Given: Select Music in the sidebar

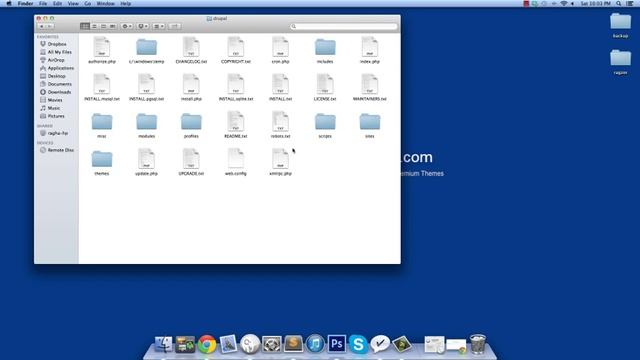Looking at the screenshot, I should coord(50,108).
